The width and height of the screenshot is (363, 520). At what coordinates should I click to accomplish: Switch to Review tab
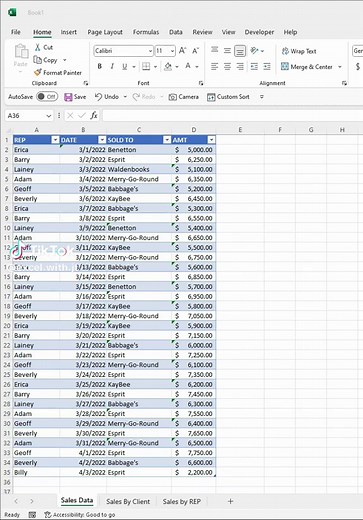point(202,32)
